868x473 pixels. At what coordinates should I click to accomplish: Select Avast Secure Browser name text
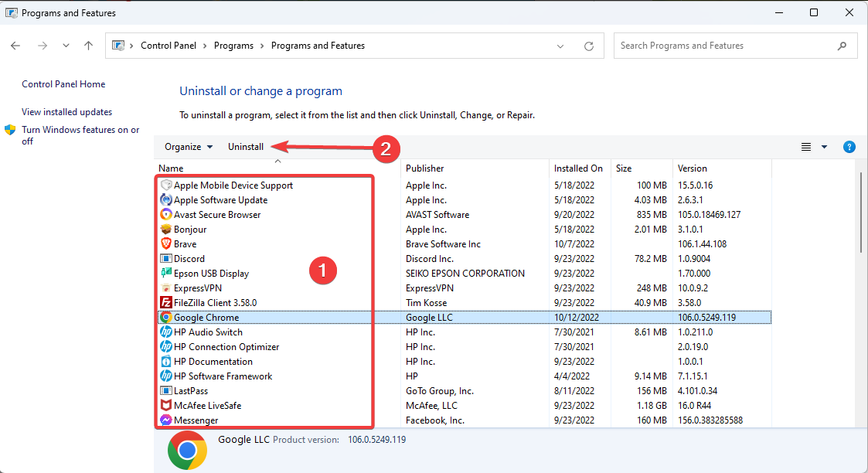(217, 215)
